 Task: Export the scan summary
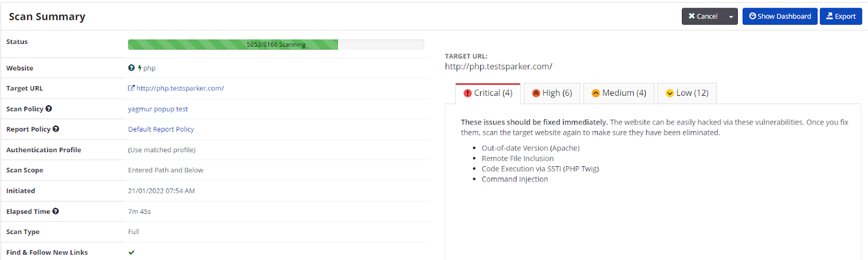point(840,16)
